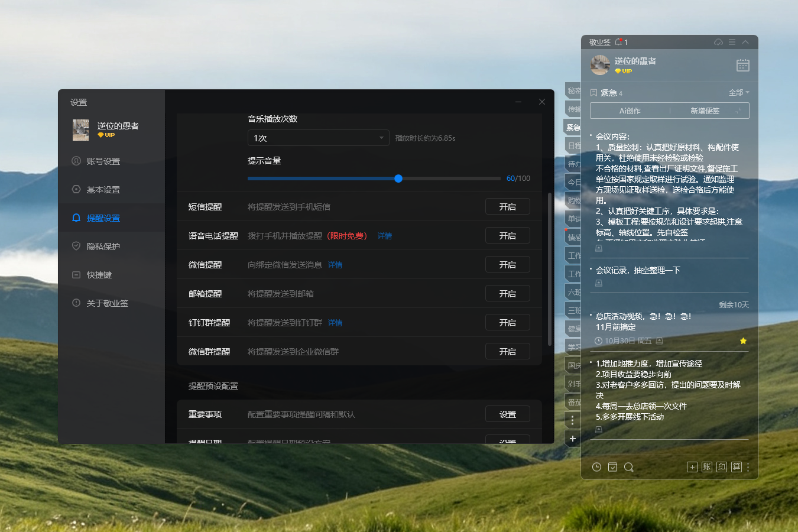Open the hamburger menu icon in 敬业签 panel
The image size is (798, 532).
[x=732, y=42]
